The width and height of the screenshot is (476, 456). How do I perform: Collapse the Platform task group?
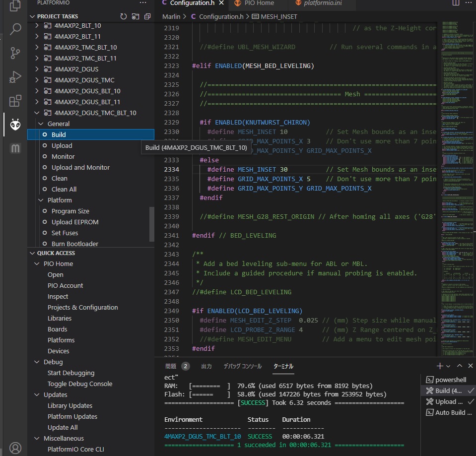pos(41,200)
